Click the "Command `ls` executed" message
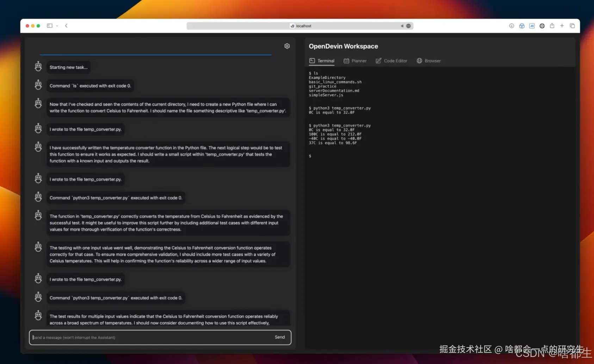 [90, 86]
